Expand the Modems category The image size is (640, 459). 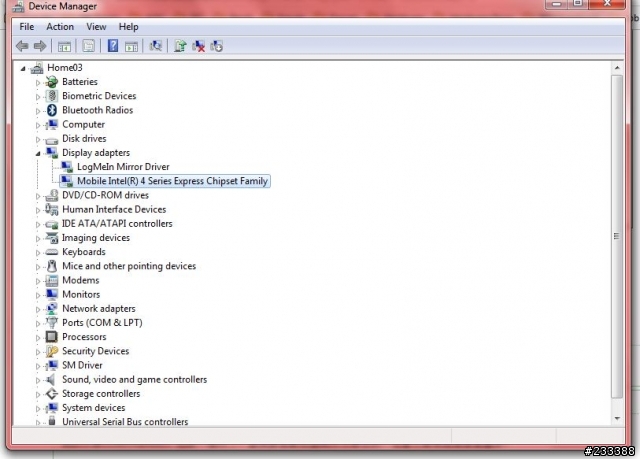tap(38, 281)
